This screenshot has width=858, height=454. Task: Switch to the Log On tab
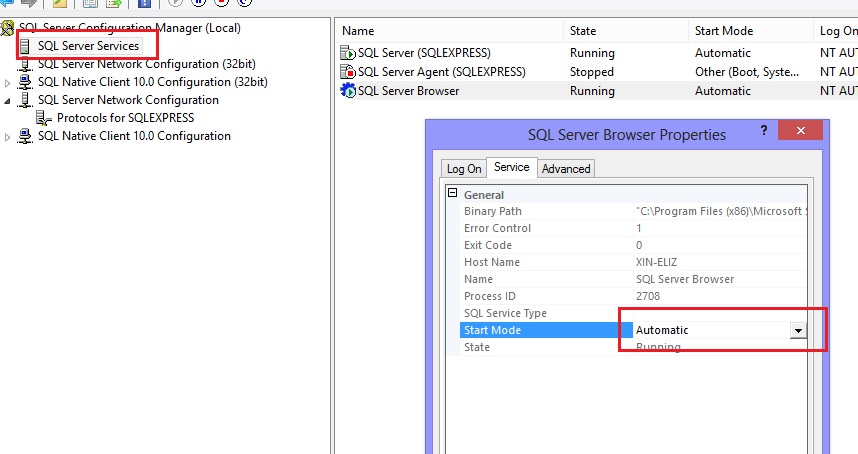click(464, 169)
